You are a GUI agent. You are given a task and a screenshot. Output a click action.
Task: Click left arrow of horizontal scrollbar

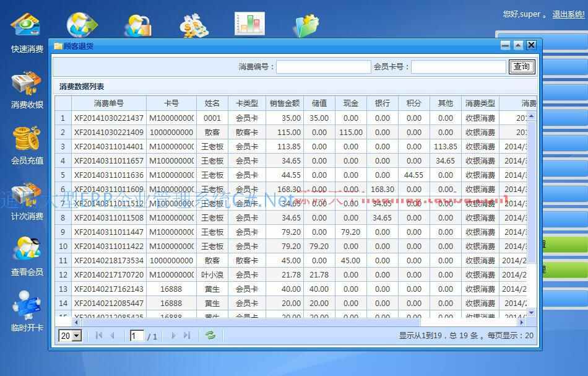(77, 322)
